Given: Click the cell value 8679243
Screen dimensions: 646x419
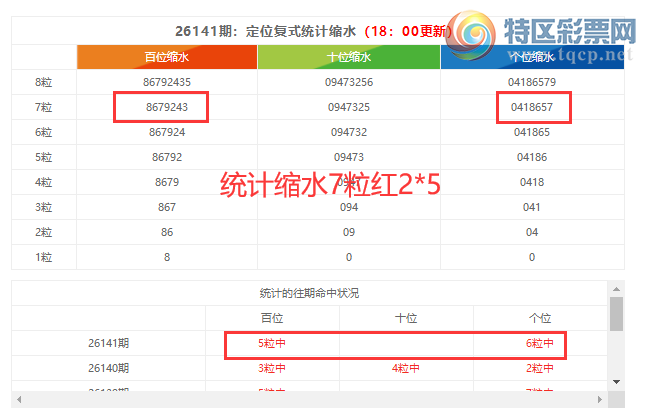Looking at the screenshot, I should point(167,108).
